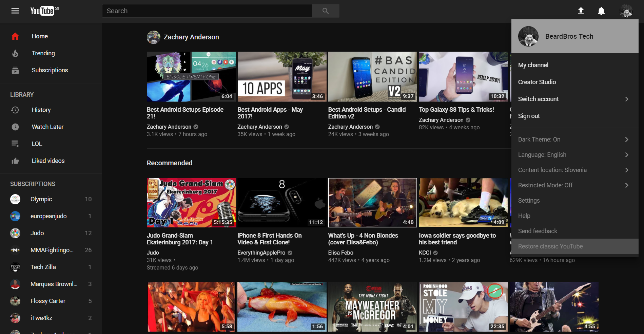Open Creator Studio

tap(537, 82)
